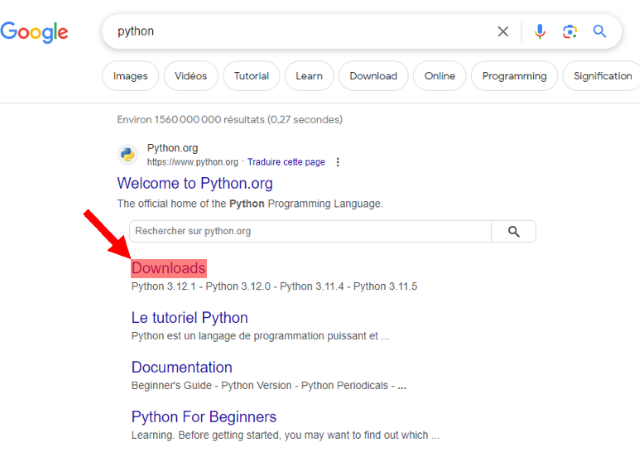Open the Documentation sitelink
The height and width of the screenshot is (453, 640).
182,367
